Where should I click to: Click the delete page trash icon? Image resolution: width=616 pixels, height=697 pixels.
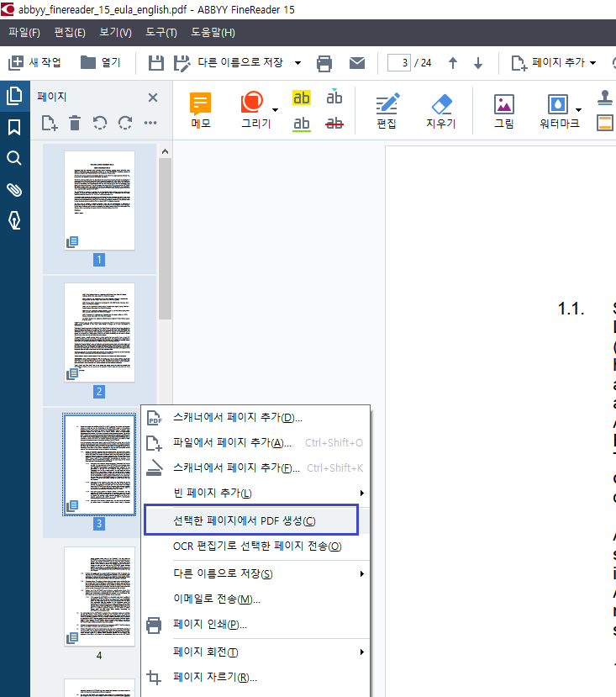coord(75,123)
